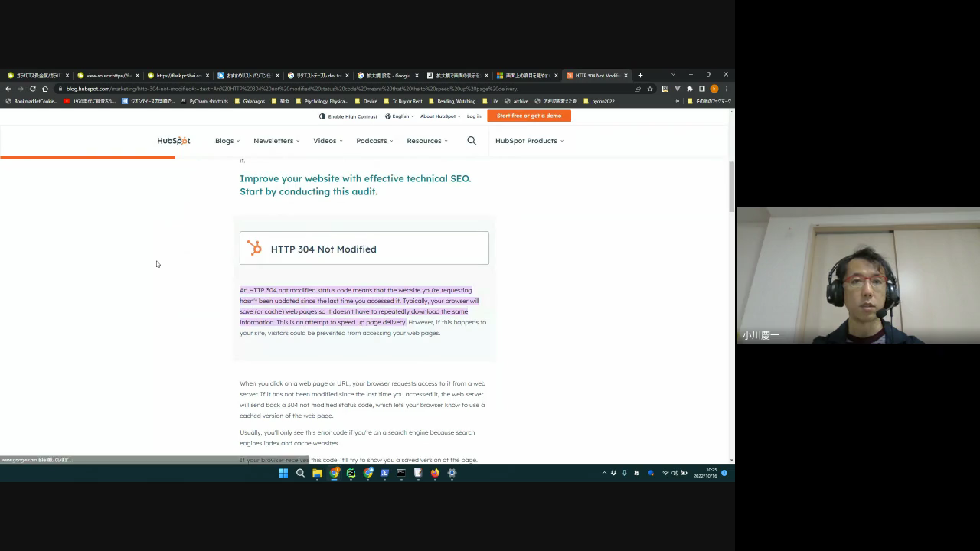The image size is (980, 551).
Task: Open File Explorer from the taskbar
Action: (x=317, y=473)
